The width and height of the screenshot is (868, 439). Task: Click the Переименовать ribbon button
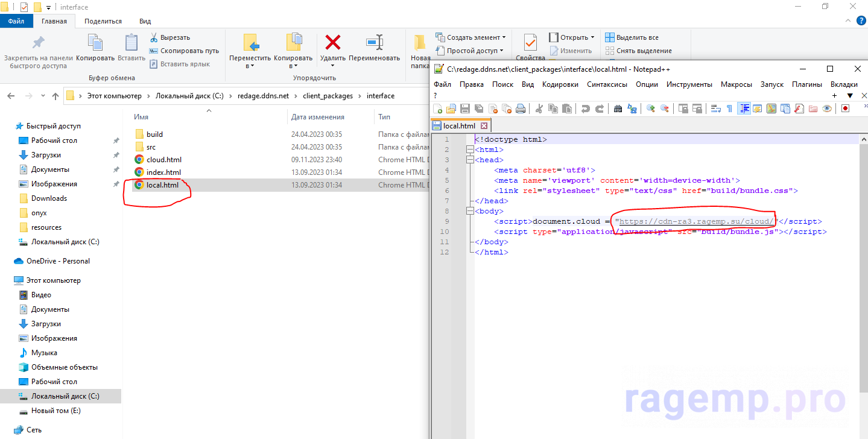pos(374,48)
